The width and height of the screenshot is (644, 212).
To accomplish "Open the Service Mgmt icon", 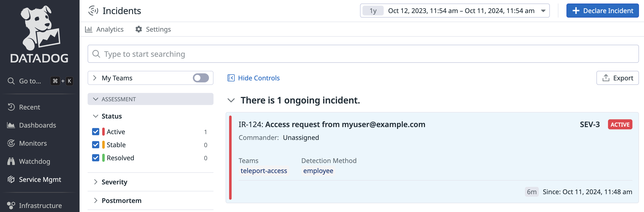I will click(11, 179).
